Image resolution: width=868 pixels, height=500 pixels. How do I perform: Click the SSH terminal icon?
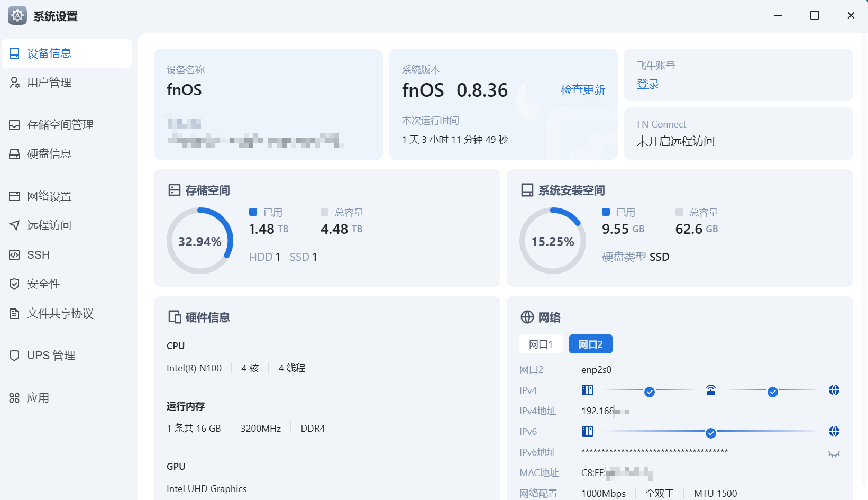tap(14, 255)
